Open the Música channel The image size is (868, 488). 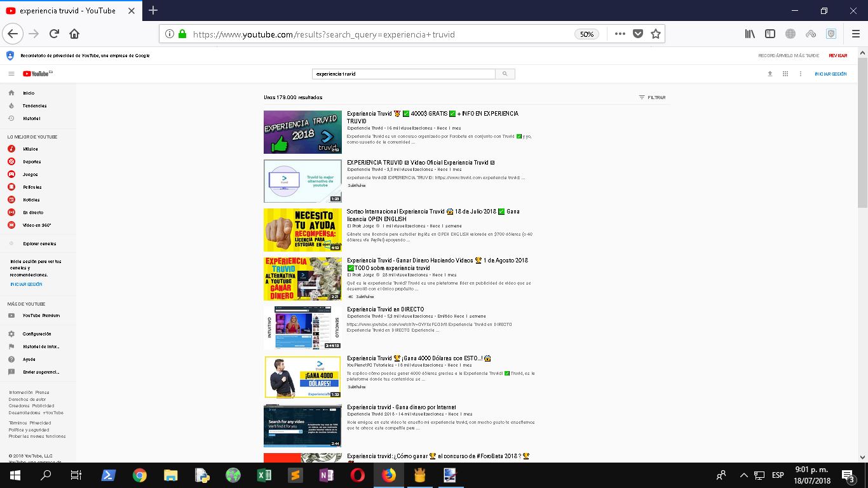click(38, 149)
